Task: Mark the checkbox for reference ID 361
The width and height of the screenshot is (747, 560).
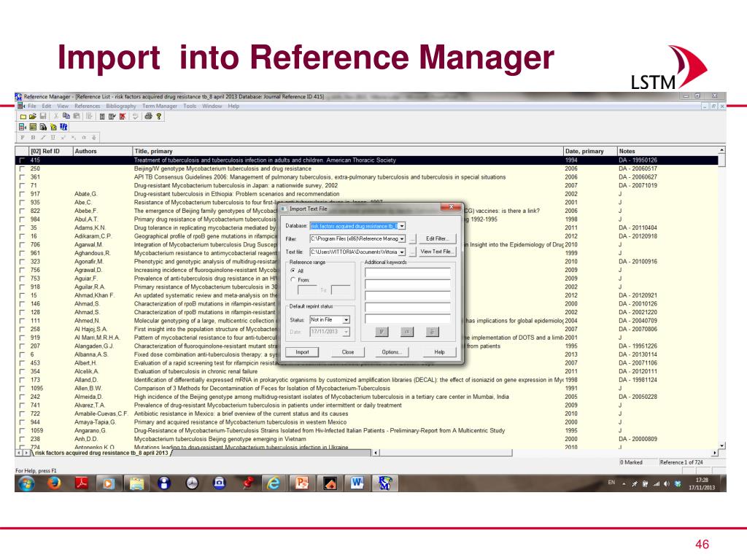Action: tap(22, 177)
